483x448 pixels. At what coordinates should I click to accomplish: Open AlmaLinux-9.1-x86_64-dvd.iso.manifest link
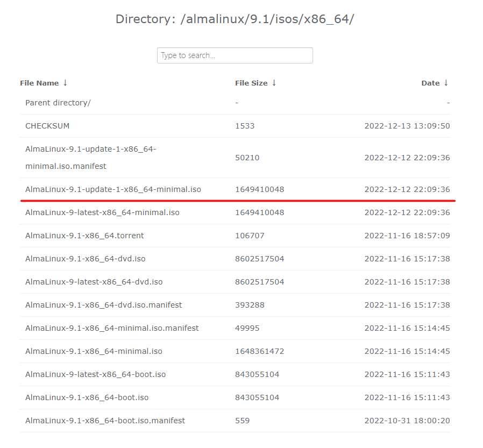[x=103, y=305]
